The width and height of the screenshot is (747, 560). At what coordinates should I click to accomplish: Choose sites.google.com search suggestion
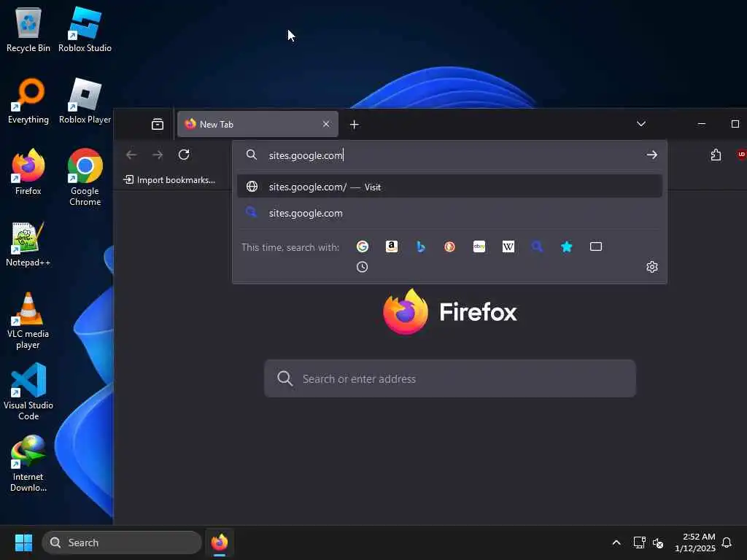[449, 213]
